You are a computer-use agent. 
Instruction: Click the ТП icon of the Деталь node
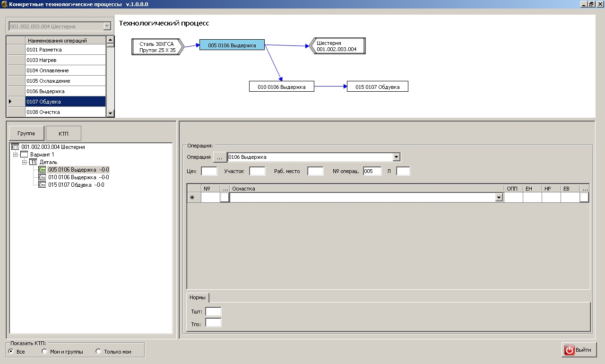tap(33, 162)
